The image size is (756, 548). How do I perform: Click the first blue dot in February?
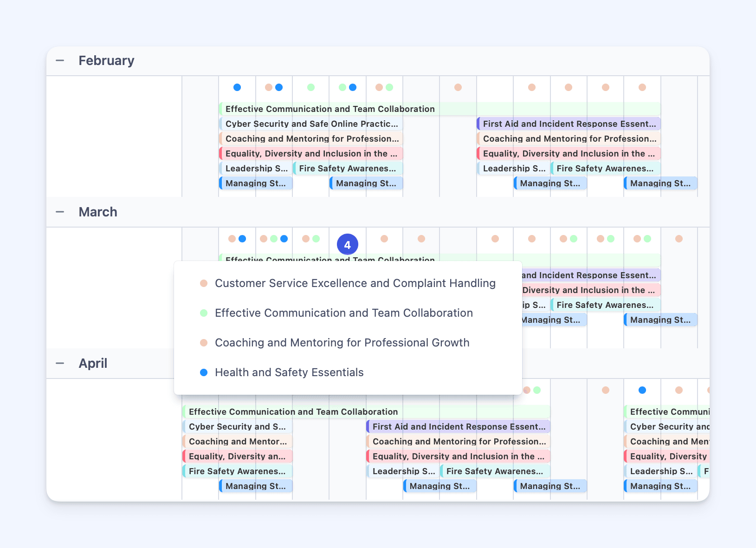237,87
